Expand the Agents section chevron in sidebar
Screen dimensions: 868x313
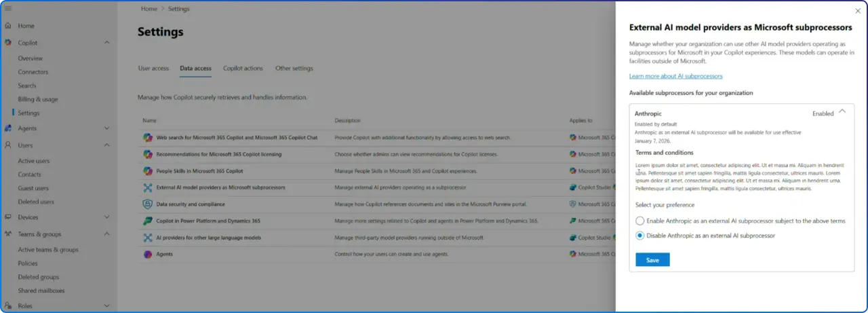click(x=106, y=128)
